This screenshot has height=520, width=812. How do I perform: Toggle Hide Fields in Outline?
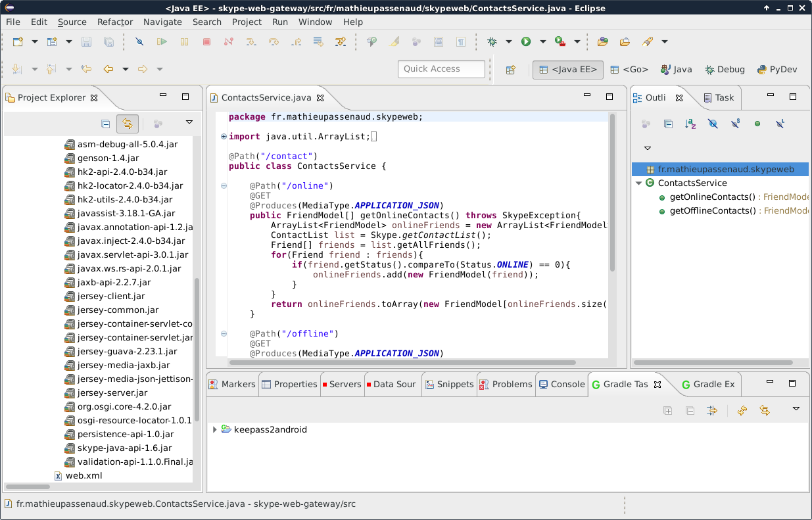click(713, 124)
